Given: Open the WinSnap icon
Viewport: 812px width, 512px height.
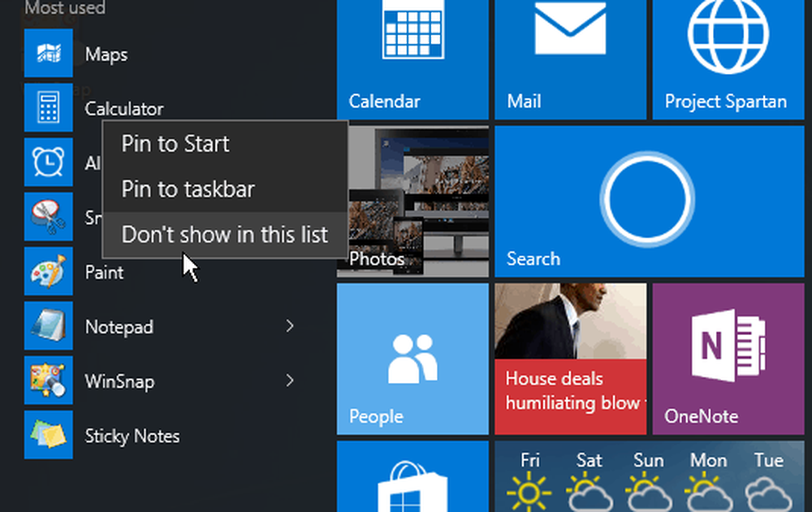Looking at the screenshot, I should [x=48, y=380].
